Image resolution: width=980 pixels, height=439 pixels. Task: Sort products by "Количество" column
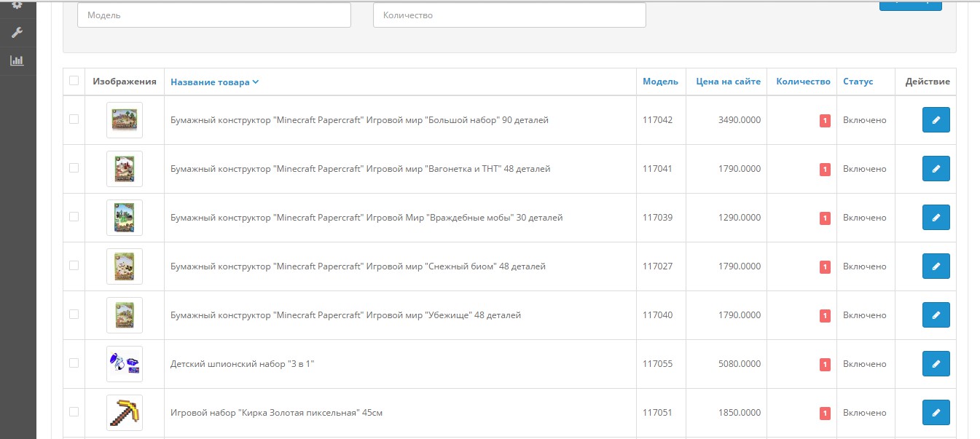click(803, 82)
